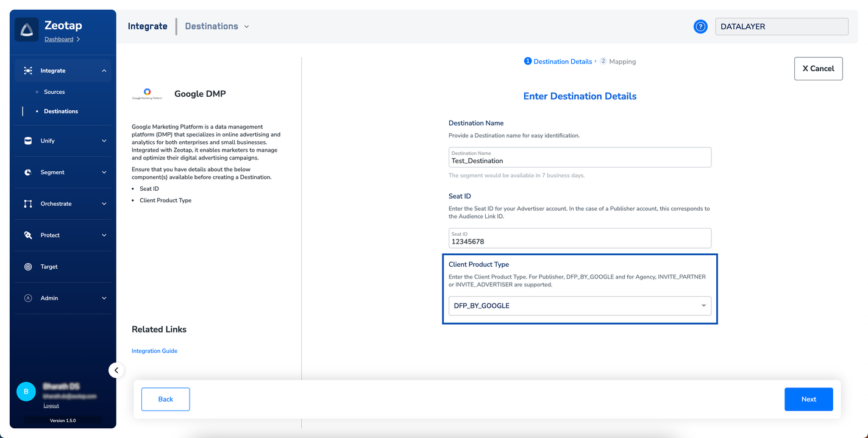
Task: Focus the Seat ID input field
Action: click(580, 238)
